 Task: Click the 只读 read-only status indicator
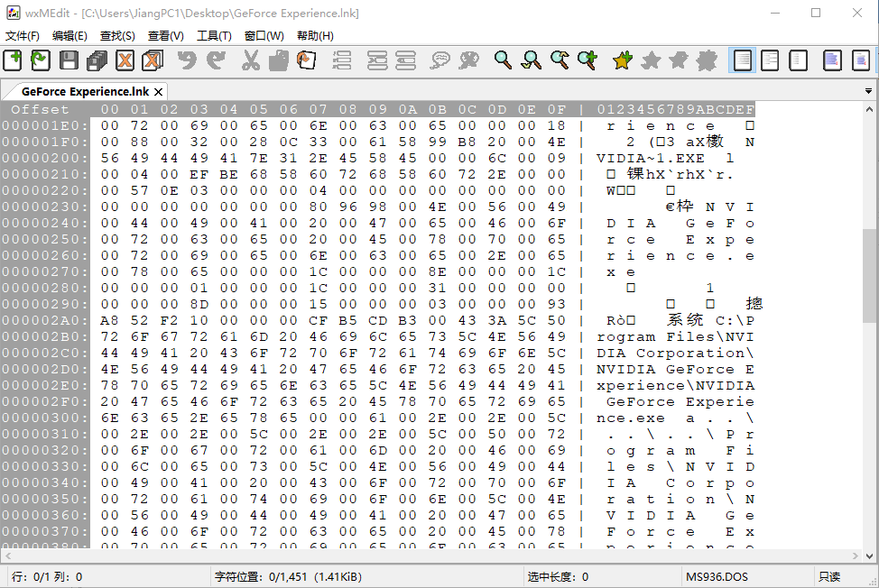click(x=829, y=577)
